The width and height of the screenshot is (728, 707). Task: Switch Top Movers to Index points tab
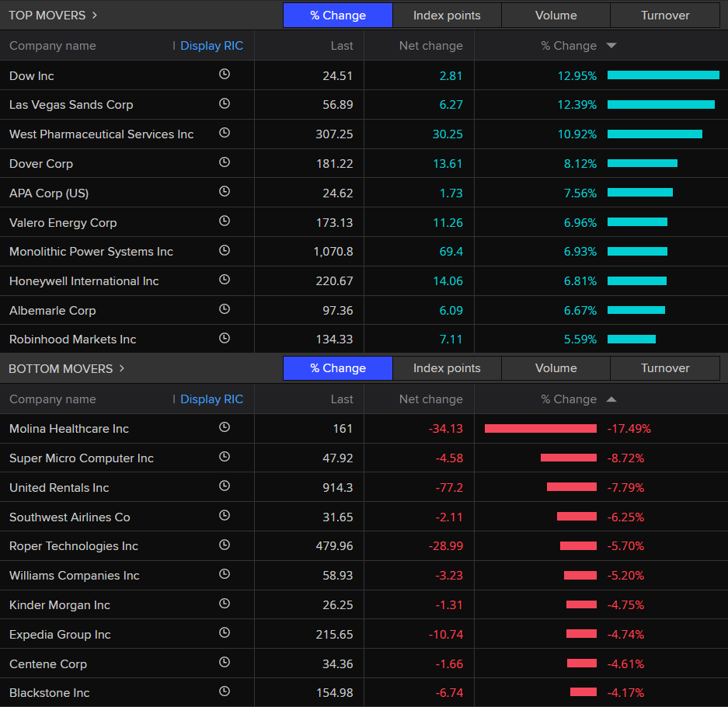(447, 16)
